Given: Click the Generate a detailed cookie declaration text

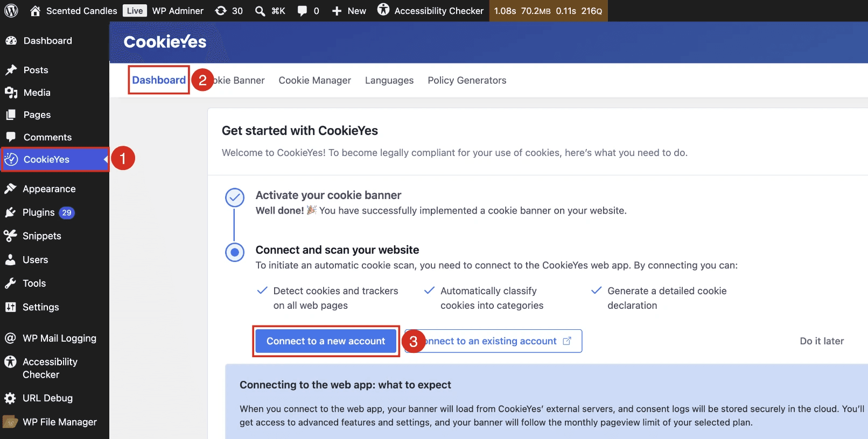Looking at the screenshot, I should (667, 298).
